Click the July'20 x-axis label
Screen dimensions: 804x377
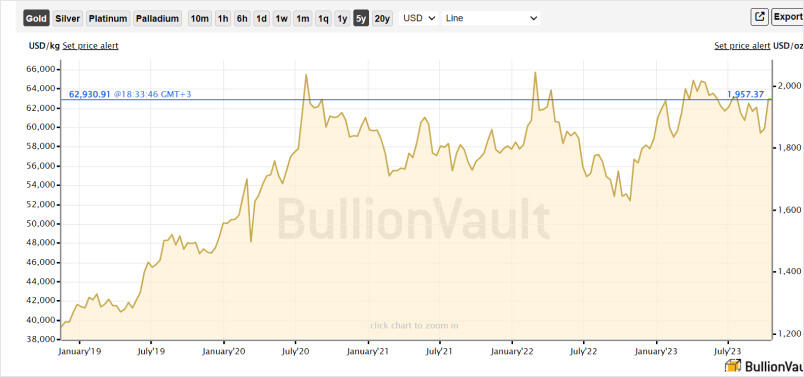(295, 351)
